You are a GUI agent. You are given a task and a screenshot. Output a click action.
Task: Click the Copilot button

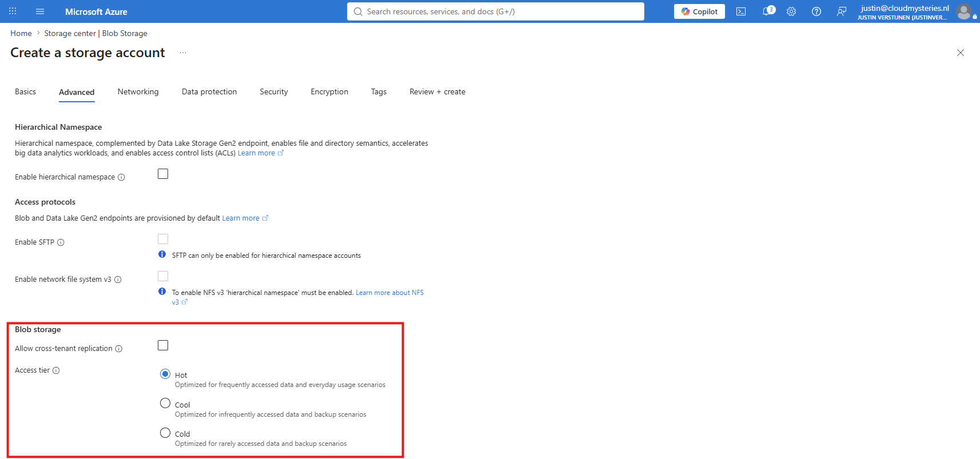699,11
